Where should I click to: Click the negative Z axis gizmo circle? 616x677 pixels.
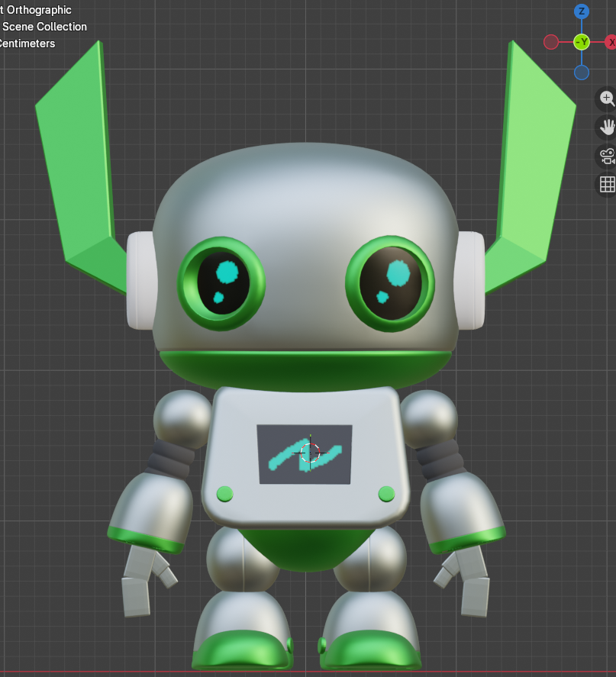click(x=582, y=73)
